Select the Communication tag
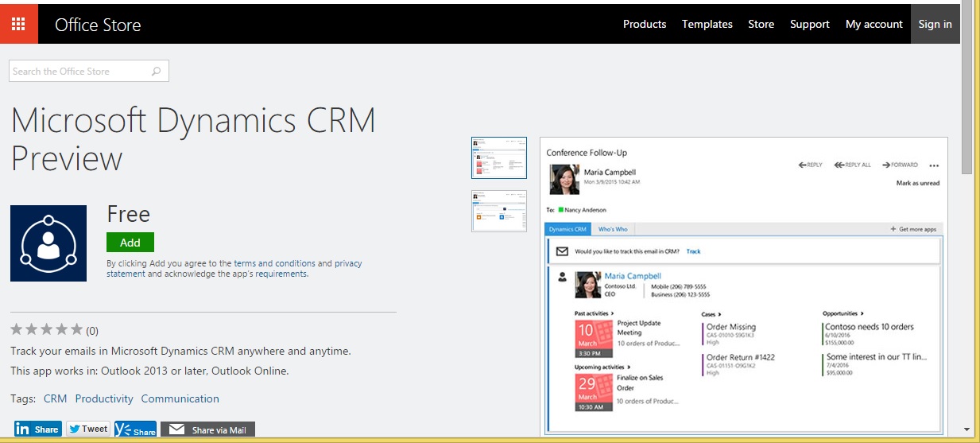Screen dimensions: 980x443 pyautogui.click(x=180, y=398)
